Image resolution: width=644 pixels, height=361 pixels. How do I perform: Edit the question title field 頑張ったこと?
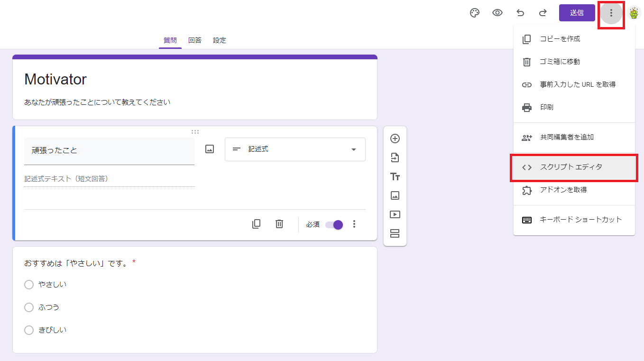coord(109,151)
